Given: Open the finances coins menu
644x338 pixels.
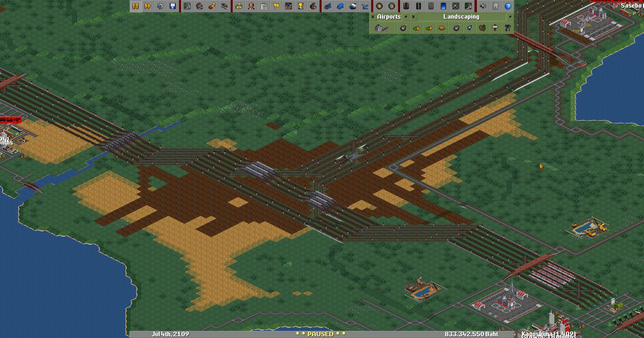Looking at the screenshot, I should tap(239, 6).
